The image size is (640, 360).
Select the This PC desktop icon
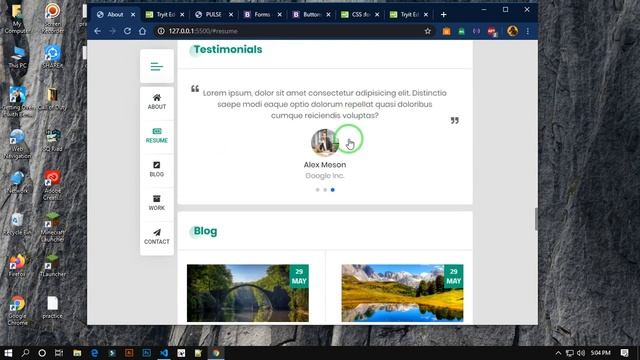[x=17, y=57]
